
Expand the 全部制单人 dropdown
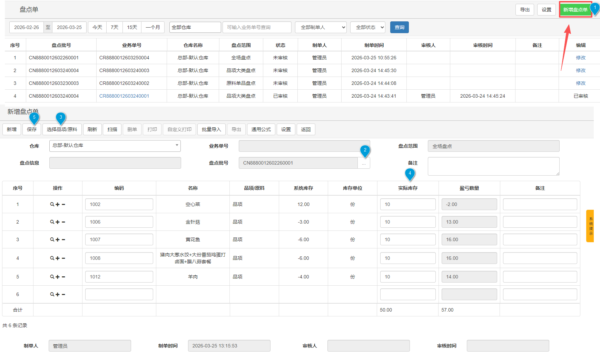point(321,27)
